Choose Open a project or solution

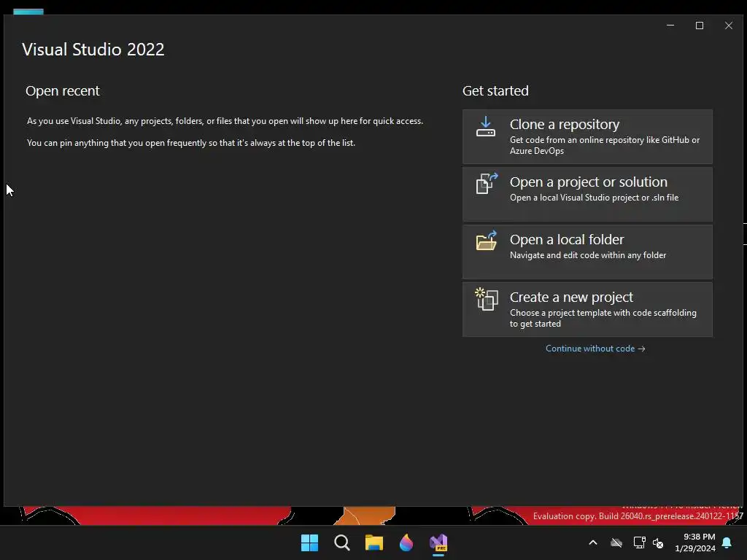[587, 194]
